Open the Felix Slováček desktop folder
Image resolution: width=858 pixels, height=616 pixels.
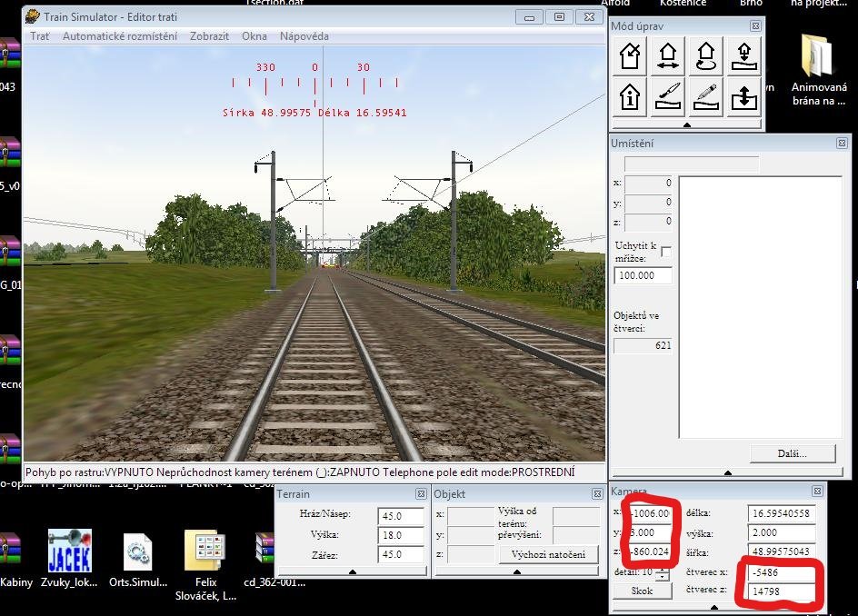click(x=205, y=564)
